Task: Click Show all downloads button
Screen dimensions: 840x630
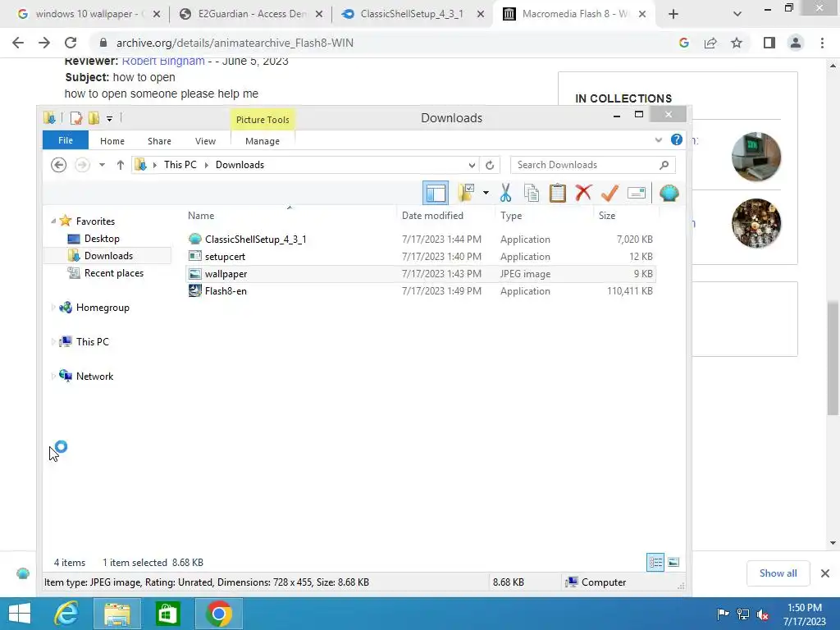Action: [x=778, y=573]
